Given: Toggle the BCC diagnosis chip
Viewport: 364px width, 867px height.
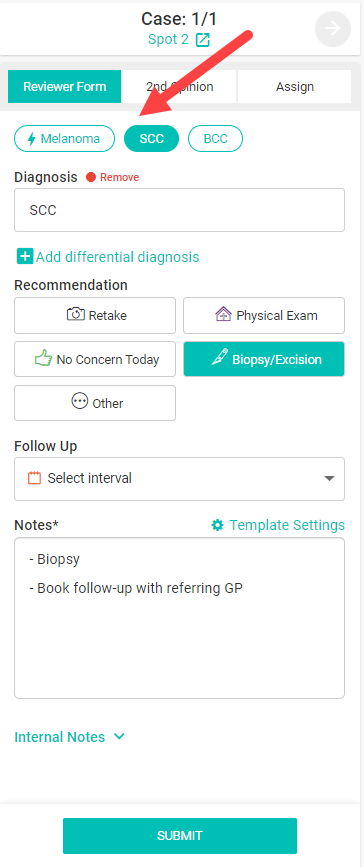Looking at the screenshot, I should tap(215, 138).
